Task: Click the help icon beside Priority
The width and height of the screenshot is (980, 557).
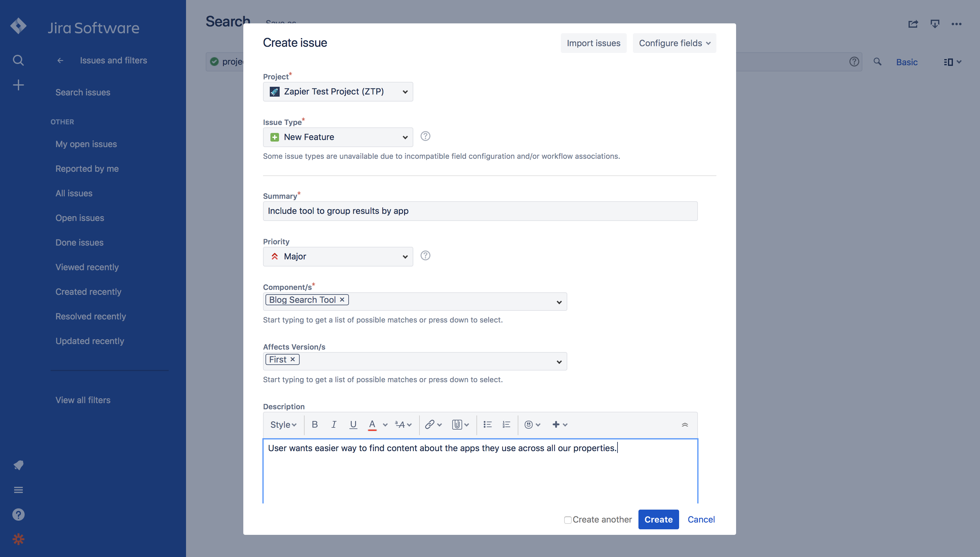Action: tap(425, 255)
